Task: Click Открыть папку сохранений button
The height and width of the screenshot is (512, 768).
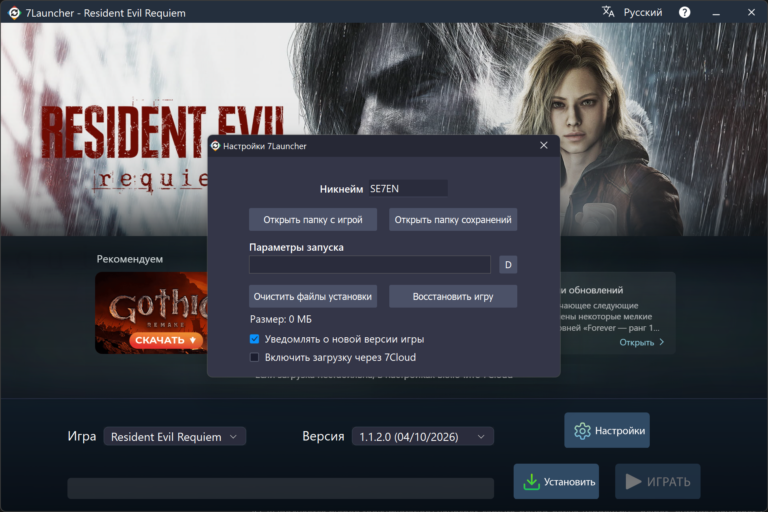Action: (x=453, y=219)
